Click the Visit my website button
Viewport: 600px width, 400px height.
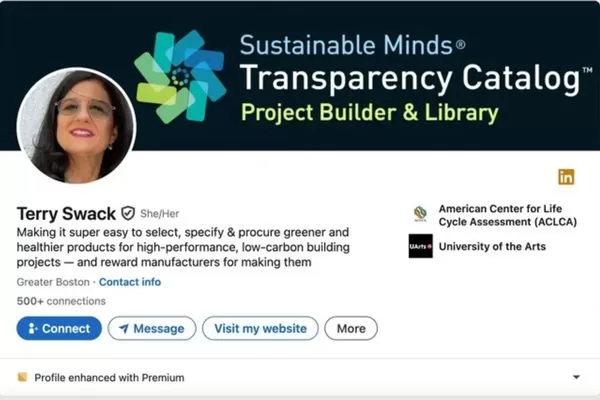point(260,328)
